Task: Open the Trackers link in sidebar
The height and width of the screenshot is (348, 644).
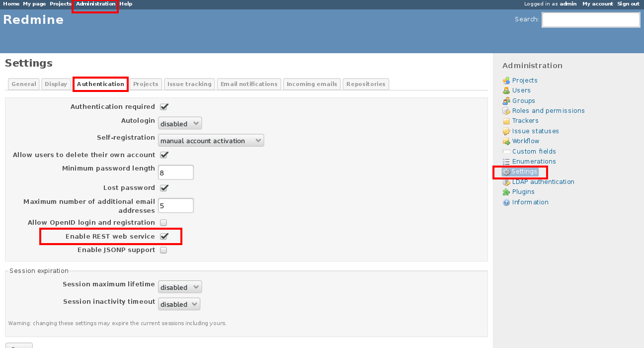Action: pos(525,121)
